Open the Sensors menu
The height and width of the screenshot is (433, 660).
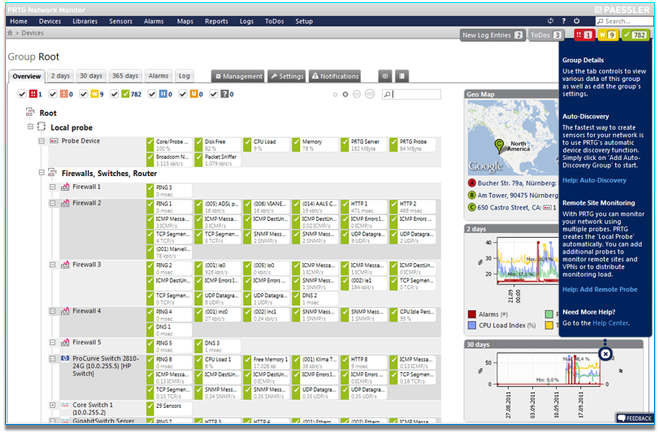(119, 20)
